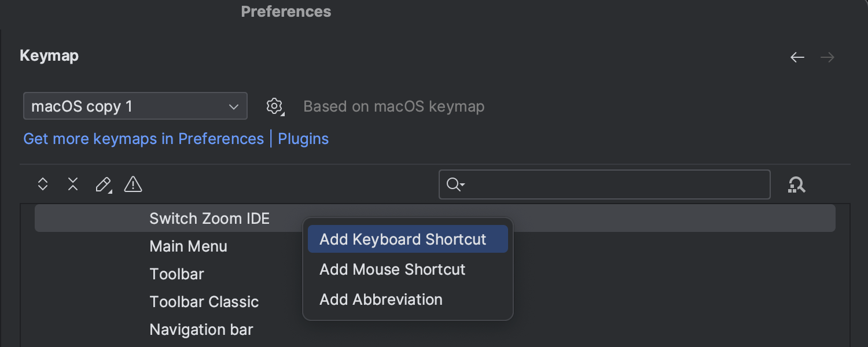Image resolution: width=868 pixels, height=347 pixels.
Task: Click the collapse all icon in the toolbar
Action: (x=72, y=184)
